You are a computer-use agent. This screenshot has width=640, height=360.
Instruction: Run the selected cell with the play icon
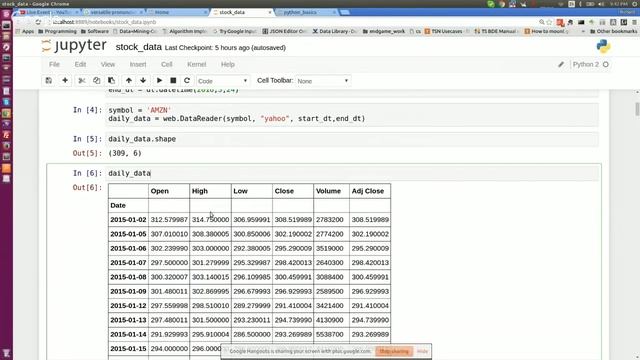click(x=160, y=80)
